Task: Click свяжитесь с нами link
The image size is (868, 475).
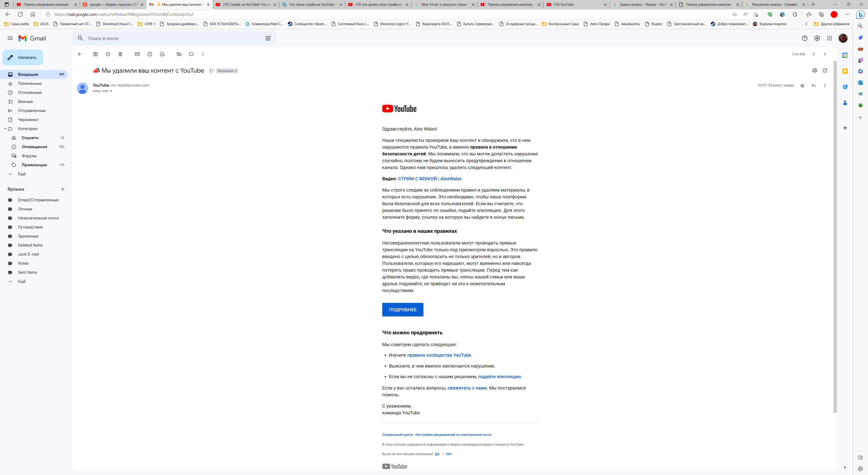Action: point(467,388)
